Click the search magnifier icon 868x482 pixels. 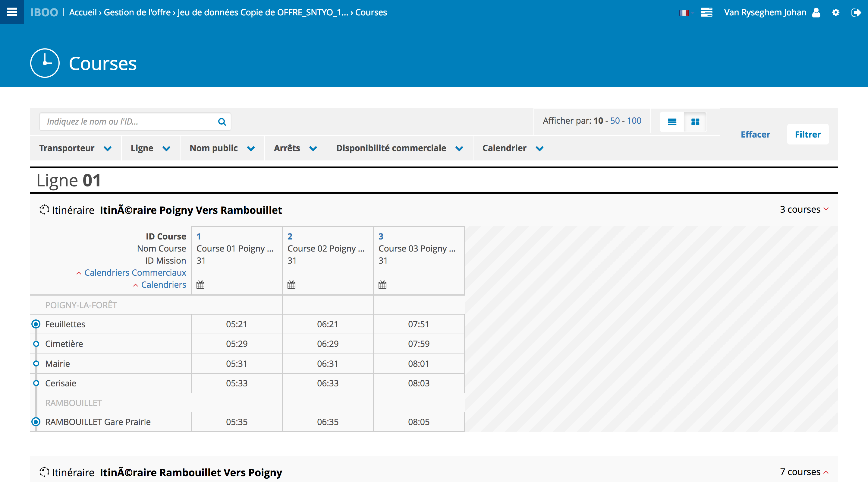222,122
